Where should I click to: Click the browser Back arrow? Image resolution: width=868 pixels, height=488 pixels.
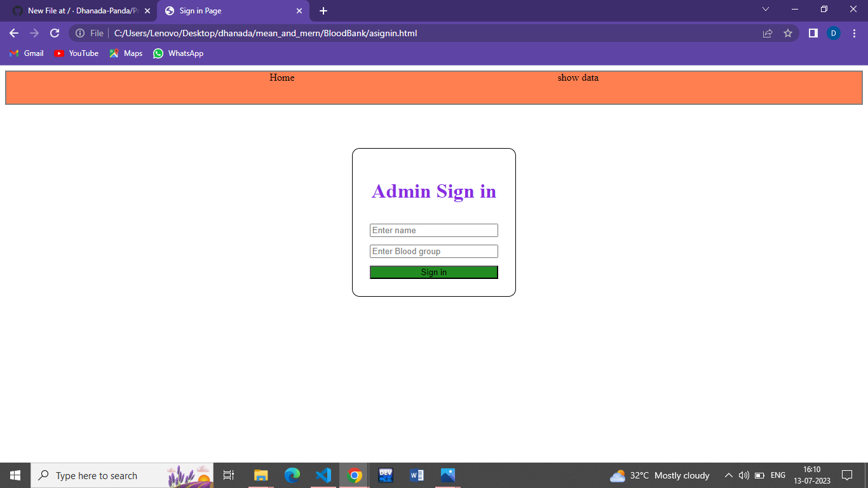coord(14,33)
